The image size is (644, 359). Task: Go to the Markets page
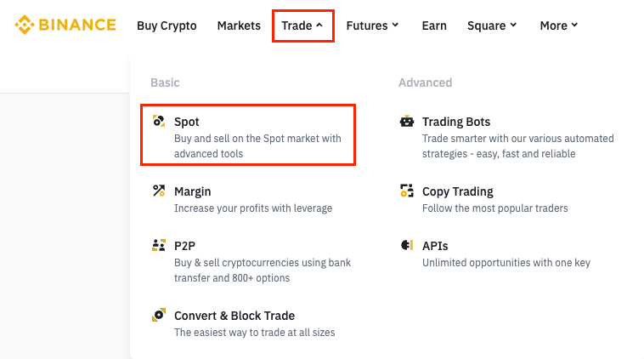(x=239, y=26)
